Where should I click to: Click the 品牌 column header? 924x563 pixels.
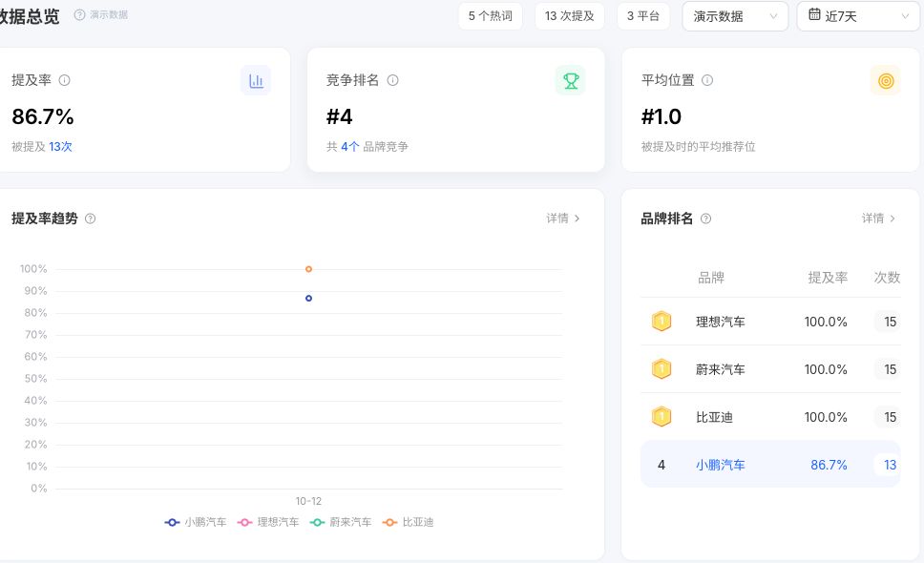[711, 278]
